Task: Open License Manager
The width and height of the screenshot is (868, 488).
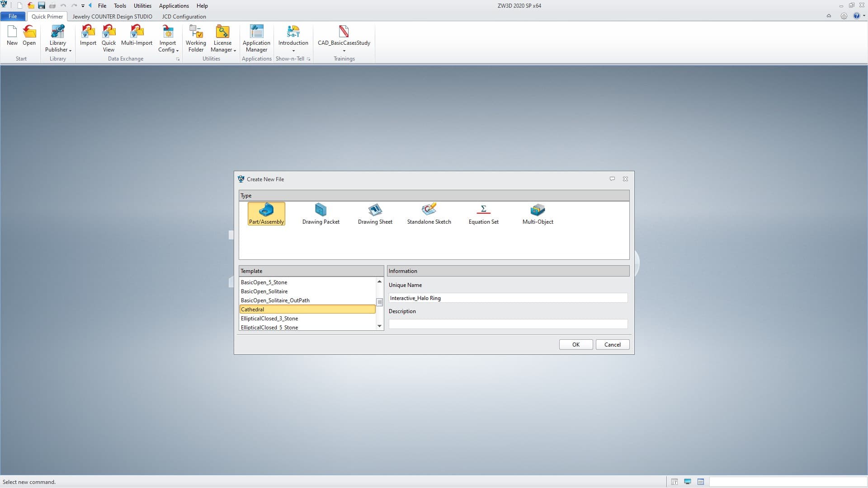Action: [x=223, y=38]
